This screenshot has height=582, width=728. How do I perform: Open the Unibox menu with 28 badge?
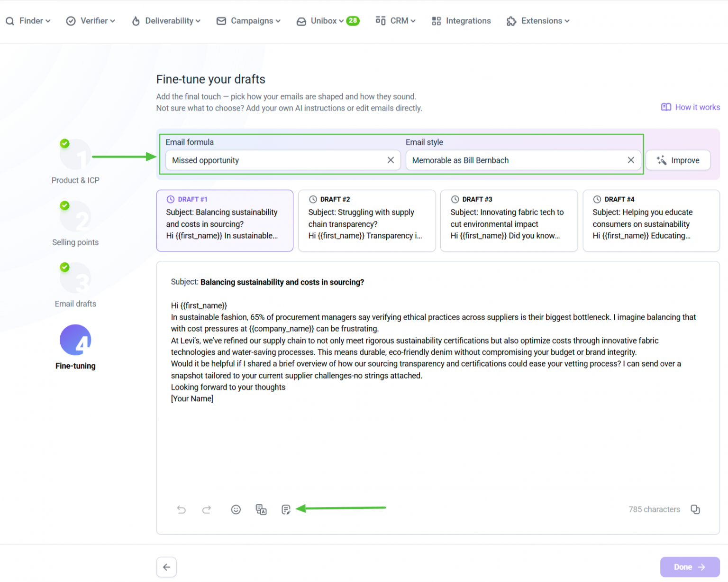click(x=328, y=21)
